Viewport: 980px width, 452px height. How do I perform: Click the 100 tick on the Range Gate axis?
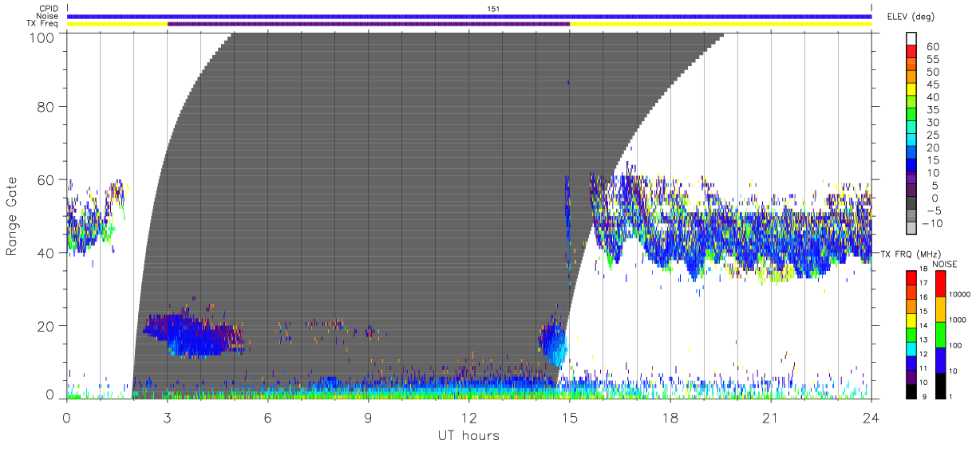(42, 37)
